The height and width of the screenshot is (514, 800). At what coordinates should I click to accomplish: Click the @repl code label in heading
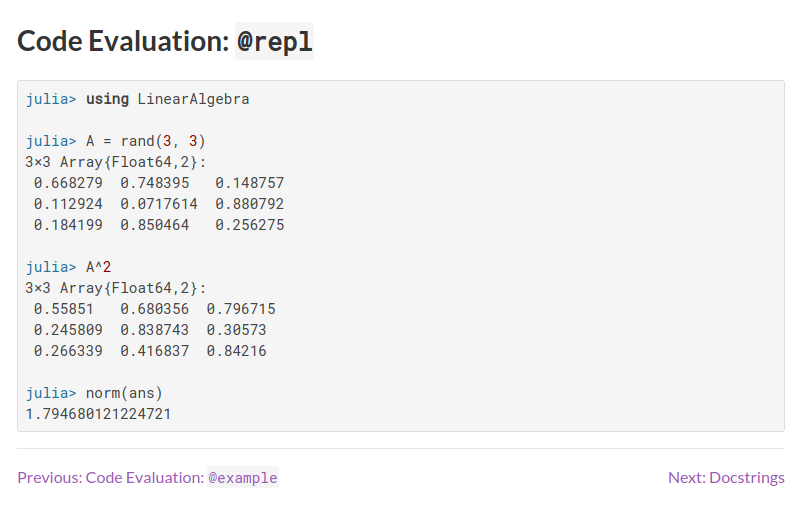(274, 42)
